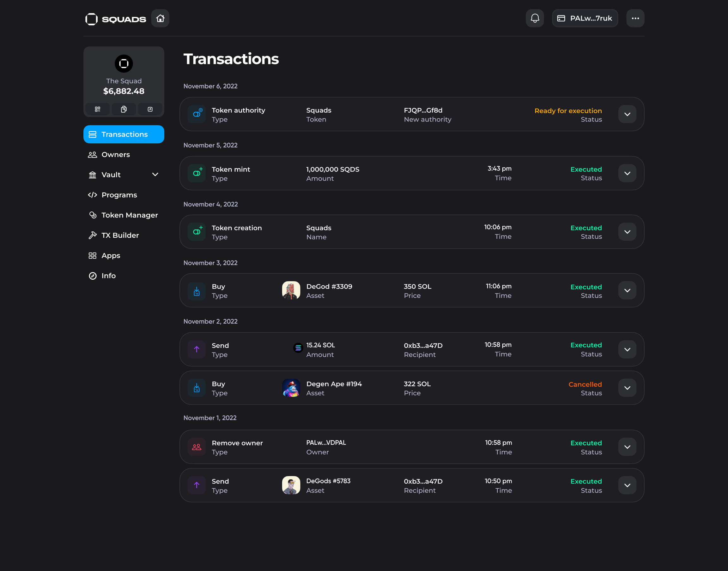Click the home icon button

pyautogui.click(x=160, y=18)
